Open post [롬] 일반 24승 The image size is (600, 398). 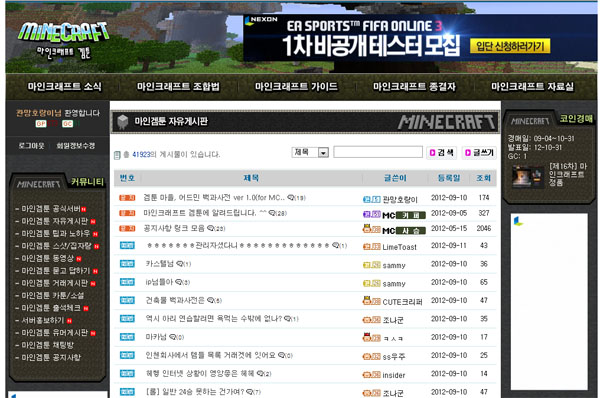pyautogui.click(x=195, y=392)
